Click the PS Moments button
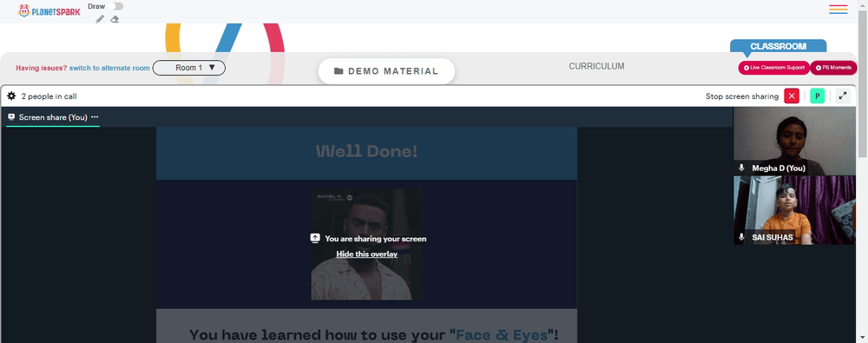 tap(833, 68)
